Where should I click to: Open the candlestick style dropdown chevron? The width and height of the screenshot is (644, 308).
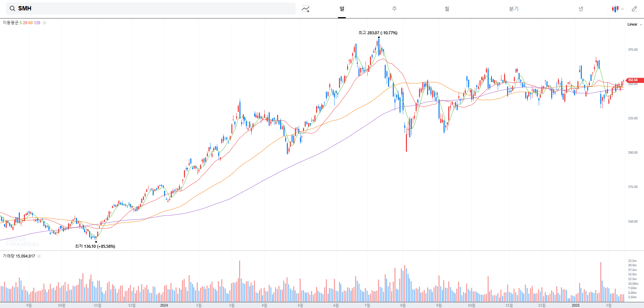coord(622,9)
